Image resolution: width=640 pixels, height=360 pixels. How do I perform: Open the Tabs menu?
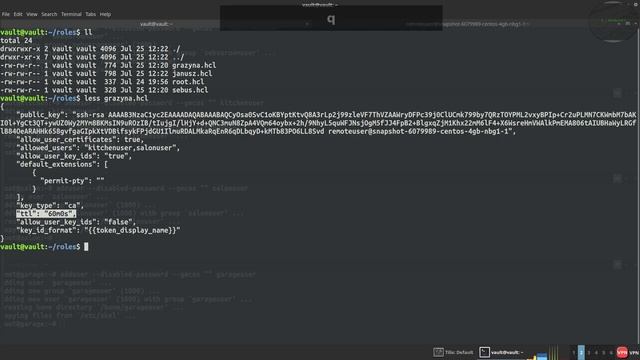pyautogui.click(x=91, y=14)
